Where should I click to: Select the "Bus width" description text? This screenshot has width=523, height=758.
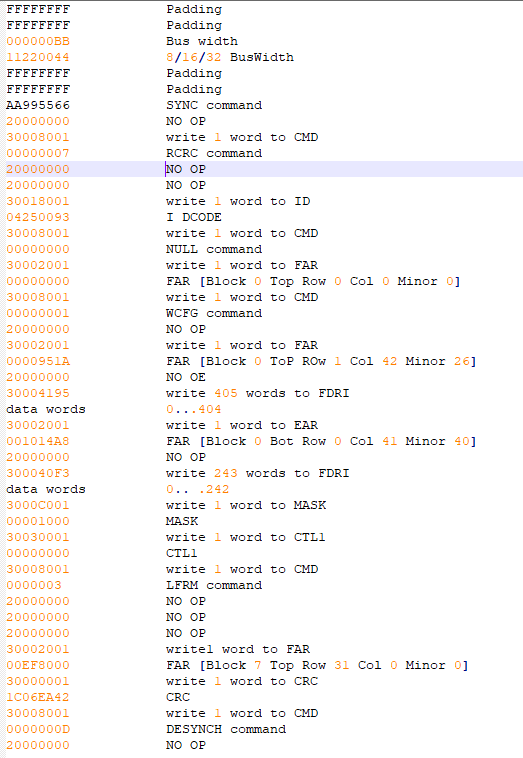(x=202, y=41)
